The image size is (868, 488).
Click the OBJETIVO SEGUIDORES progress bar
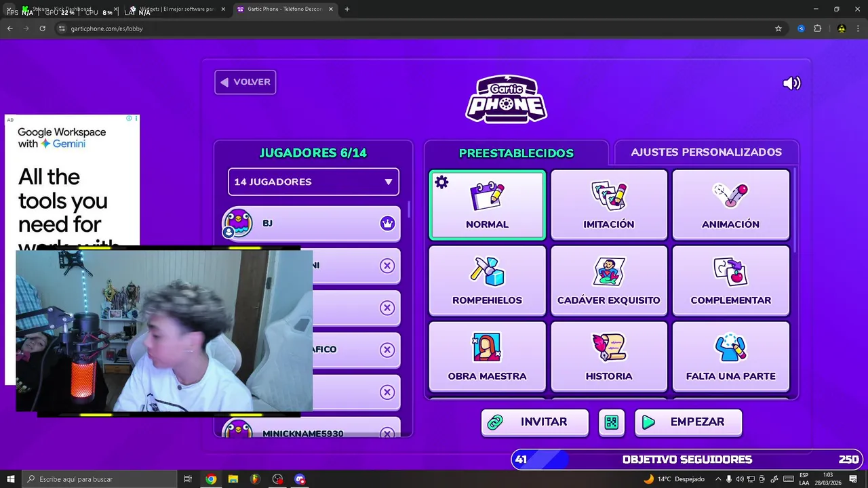687,460
